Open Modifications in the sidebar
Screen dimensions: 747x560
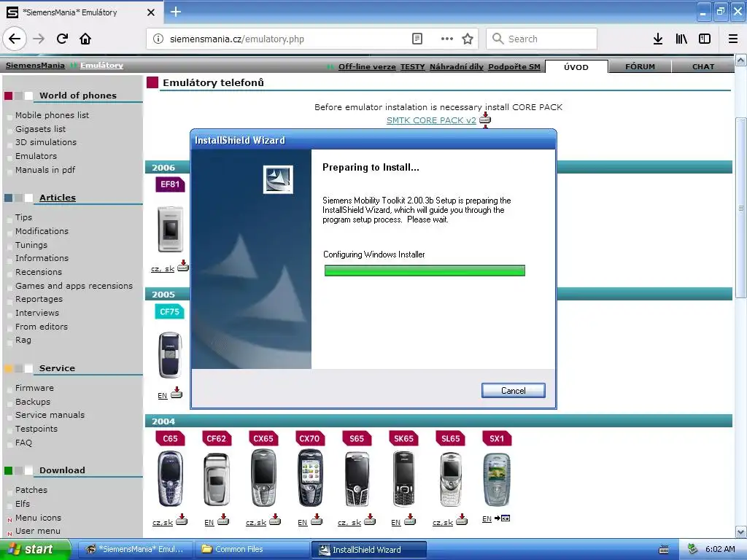pyautogui.click(x=42, y=231)
